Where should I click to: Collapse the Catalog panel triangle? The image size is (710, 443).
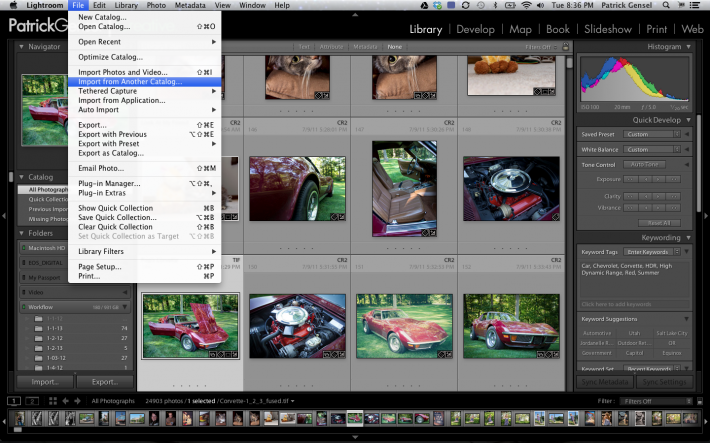click(21, 177)
